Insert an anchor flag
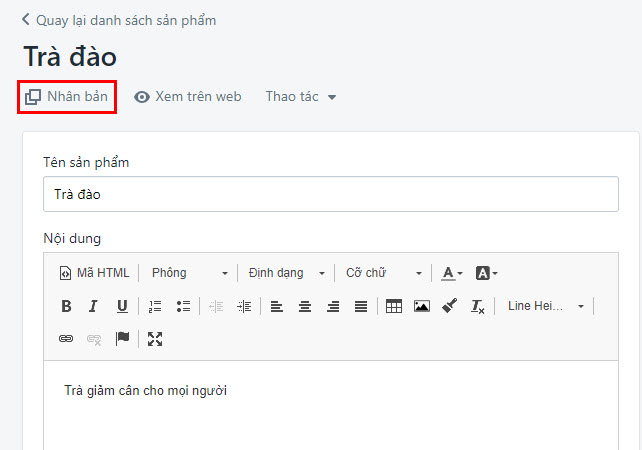Image resolution: width=642 pixels, height=450 pixels. pyautogui.click(x=122, y=339)
